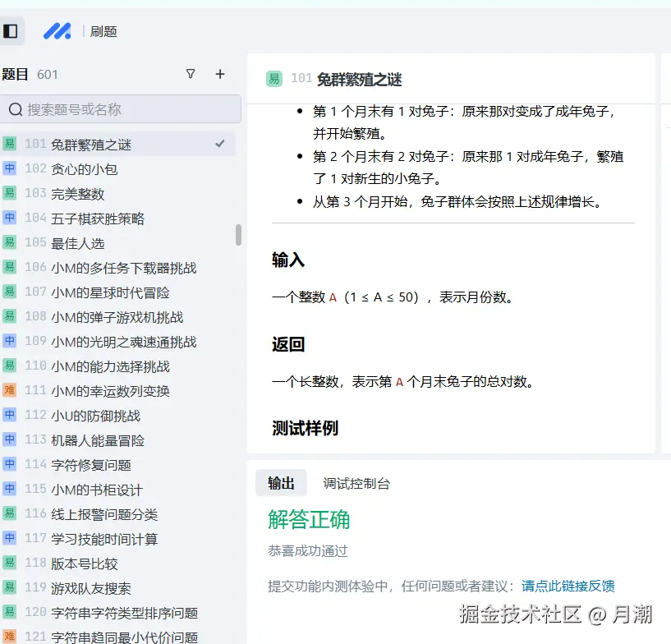671x644 pixels.
Task: Collapse the sidebar panel icon
Action: click(x=11, y=30)
